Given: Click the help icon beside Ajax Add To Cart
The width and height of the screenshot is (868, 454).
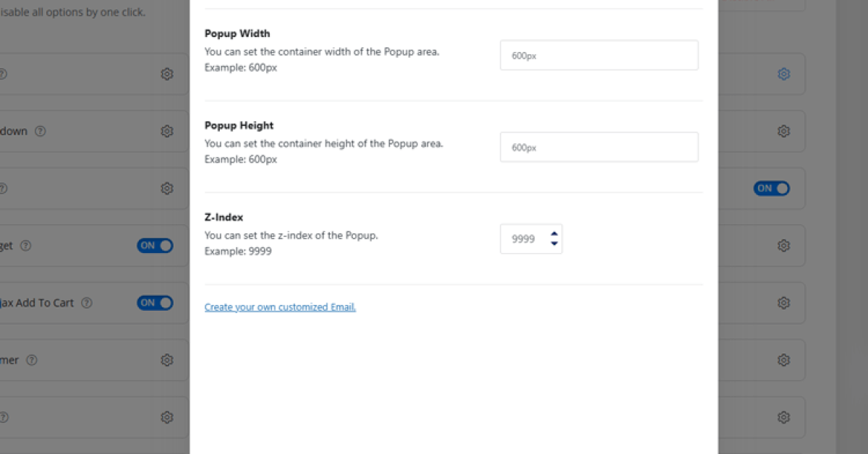Looking at the screenshot, I should [x=86, y=303].
